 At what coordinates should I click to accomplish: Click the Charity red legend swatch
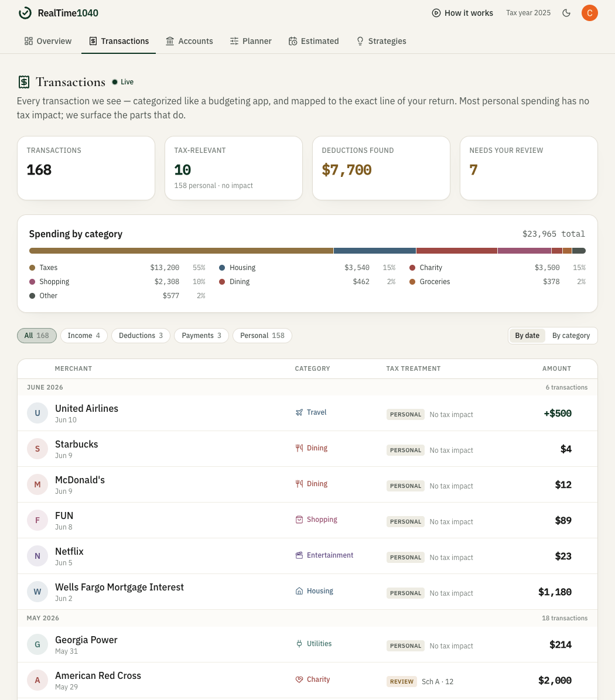(412, 268)
